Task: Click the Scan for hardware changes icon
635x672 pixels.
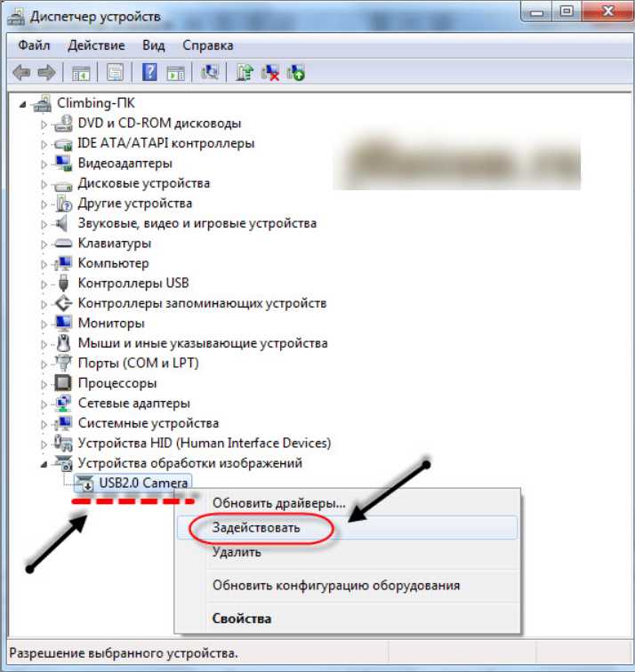Action: [x=210, y=72]
